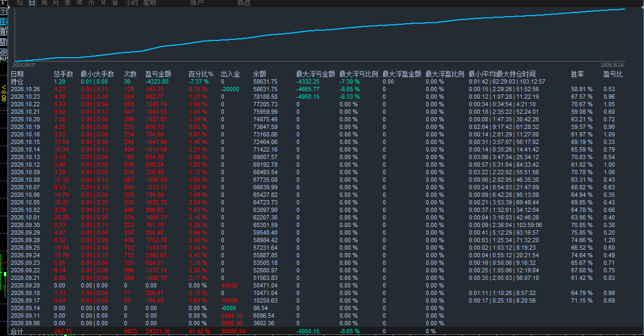Click the 日期 column header
Screen dimensions: 644x336
pos(17,74)
